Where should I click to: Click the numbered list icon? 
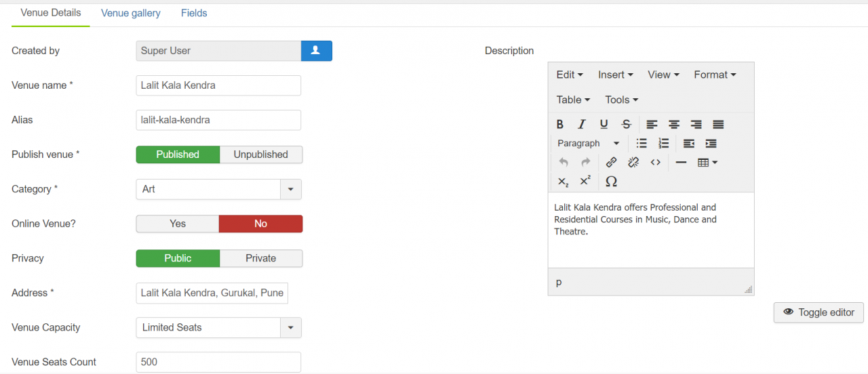(x=663, y=144)
